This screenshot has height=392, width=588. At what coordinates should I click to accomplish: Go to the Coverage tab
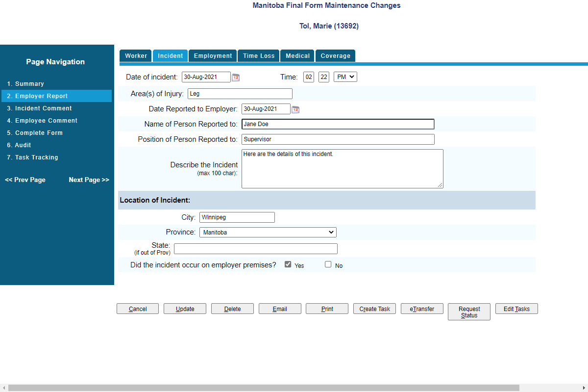tap(336, 56)
